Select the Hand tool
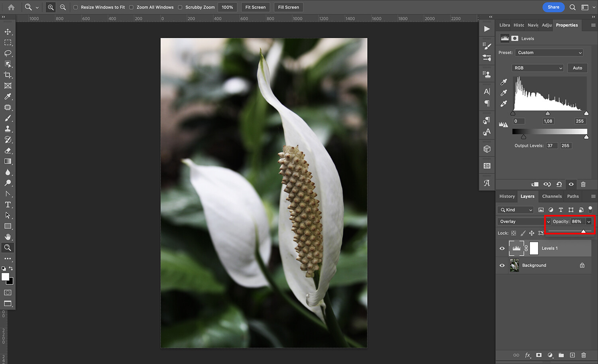This screenshot has width=598, height=364. [8, 236]
